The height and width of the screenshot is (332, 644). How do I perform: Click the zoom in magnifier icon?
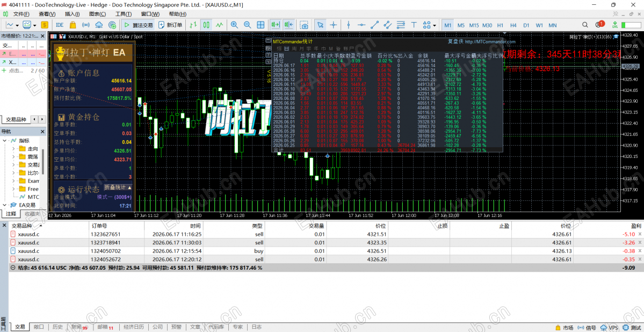[x=234, y=25]
